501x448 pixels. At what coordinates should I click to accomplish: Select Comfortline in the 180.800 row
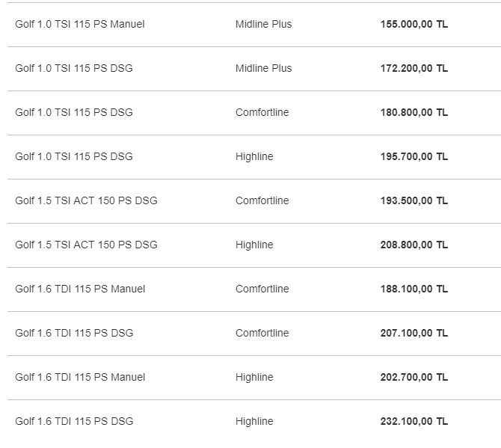coord(262,112)
